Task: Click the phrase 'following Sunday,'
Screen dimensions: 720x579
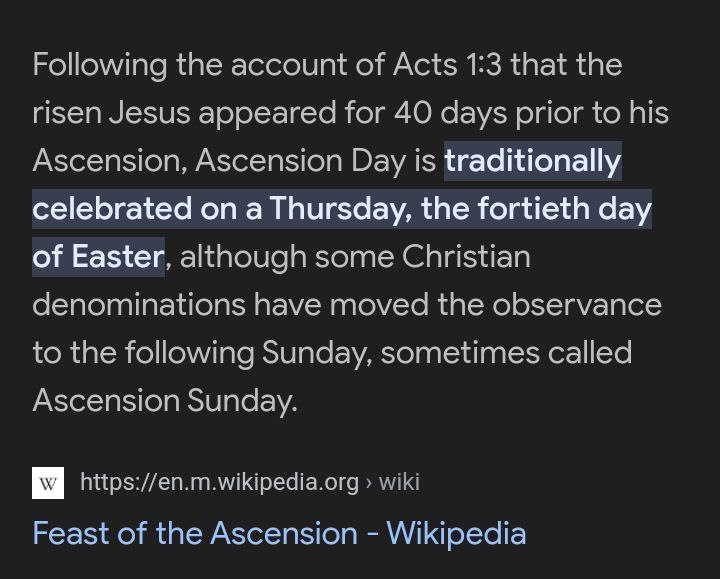Action: [248, 353]
